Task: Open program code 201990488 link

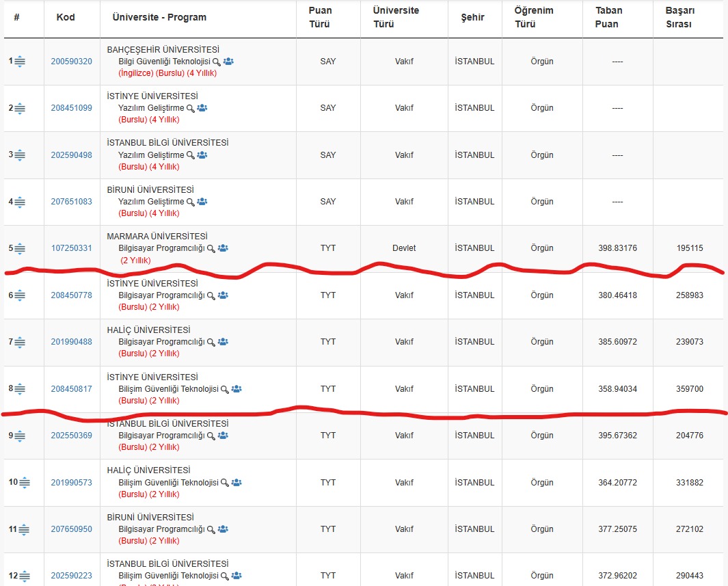Action: pyautogui.click(x=72, y=342)
